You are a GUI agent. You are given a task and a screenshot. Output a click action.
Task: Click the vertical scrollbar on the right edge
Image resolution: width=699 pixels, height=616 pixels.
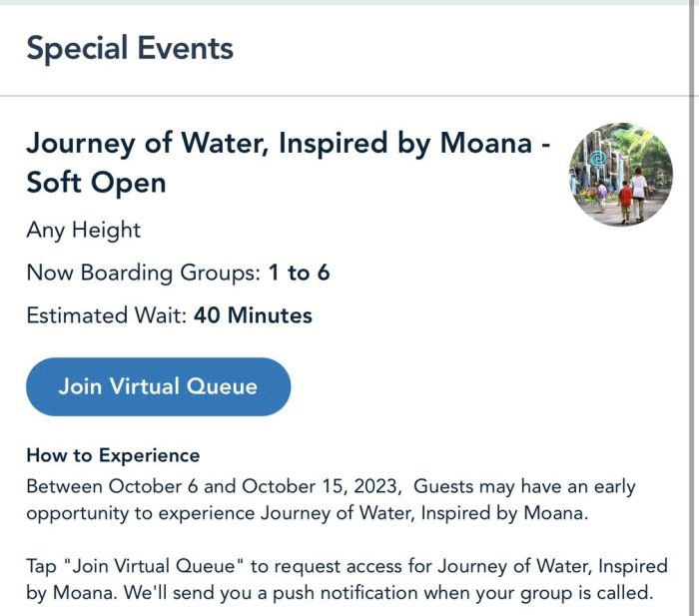click(692, 308)
